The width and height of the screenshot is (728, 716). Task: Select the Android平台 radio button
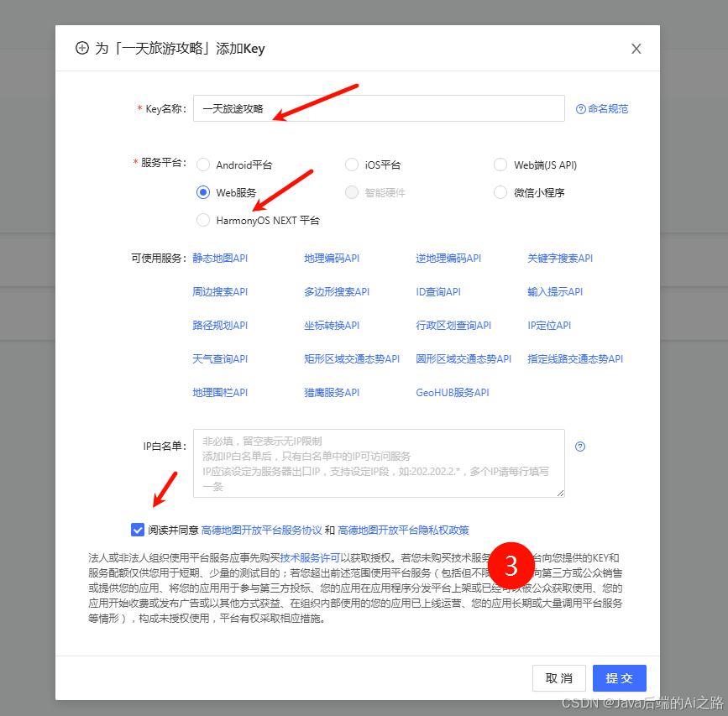point(202,165)
